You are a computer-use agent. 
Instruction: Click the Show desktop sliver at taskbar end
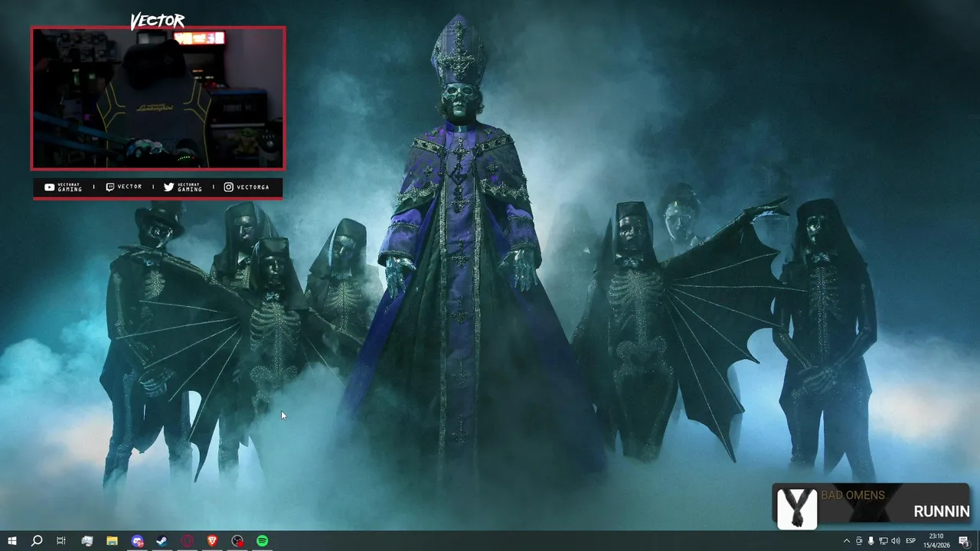click(978, 541)
